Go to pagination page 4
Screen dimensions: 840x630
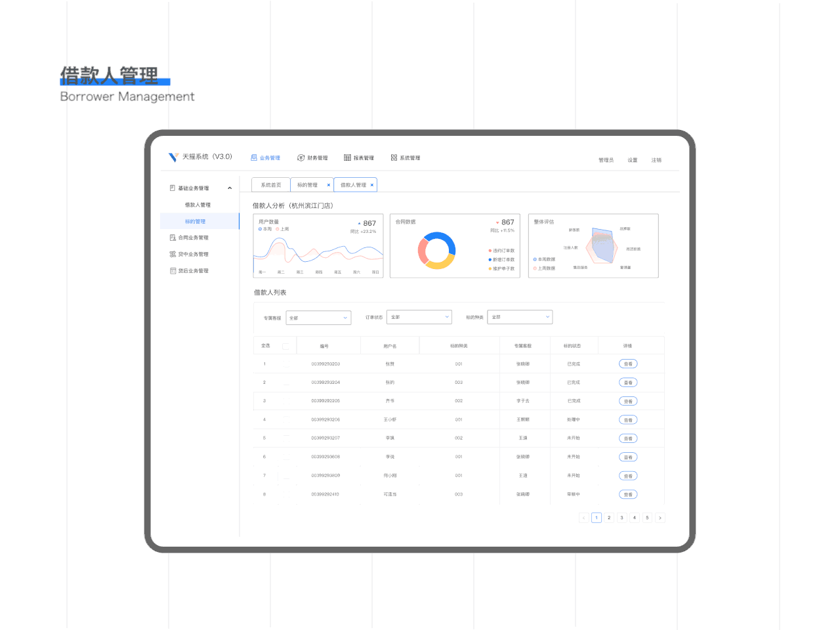pos(635,518)
